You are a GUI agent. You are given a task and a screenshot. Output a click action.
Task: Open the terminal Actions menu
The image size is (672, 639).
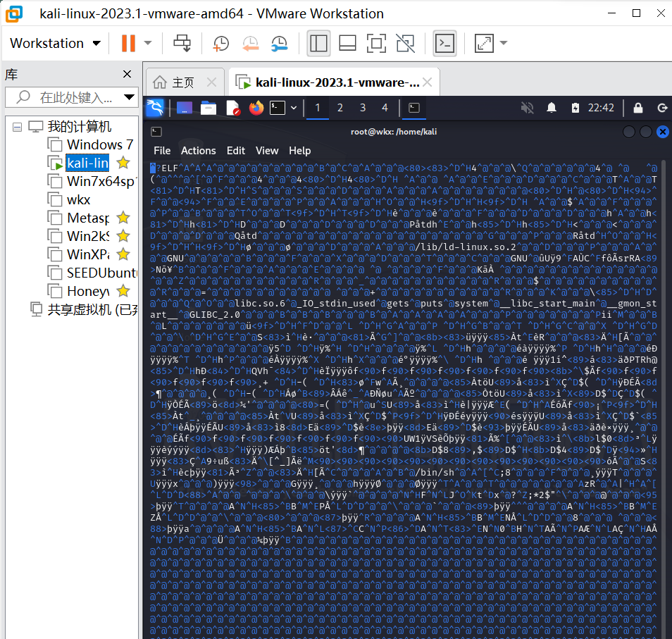(x=199, y=151)
